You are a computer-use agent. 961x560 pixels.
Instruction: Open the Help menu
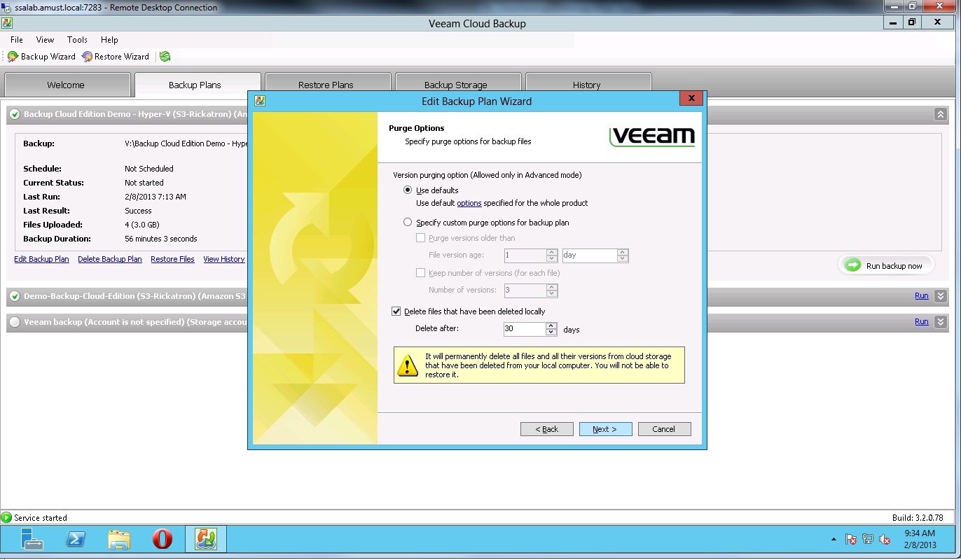click(x=109, y=40)
